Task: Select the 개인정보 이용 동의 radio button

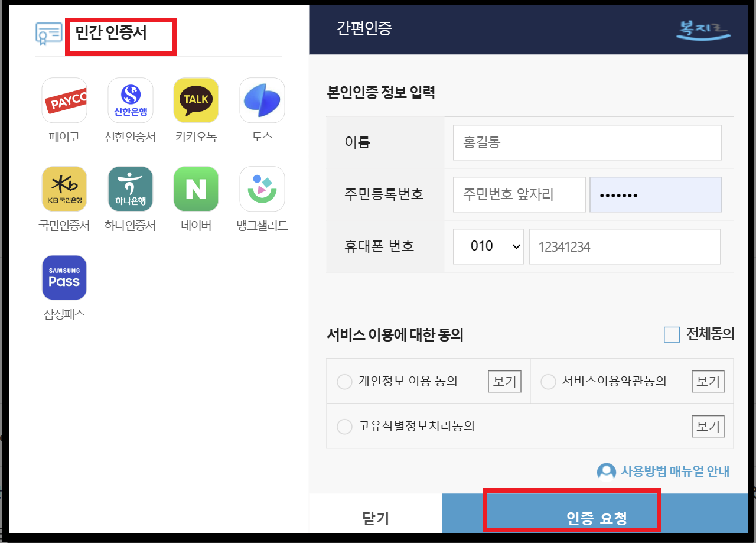Action: pos(344,382)
